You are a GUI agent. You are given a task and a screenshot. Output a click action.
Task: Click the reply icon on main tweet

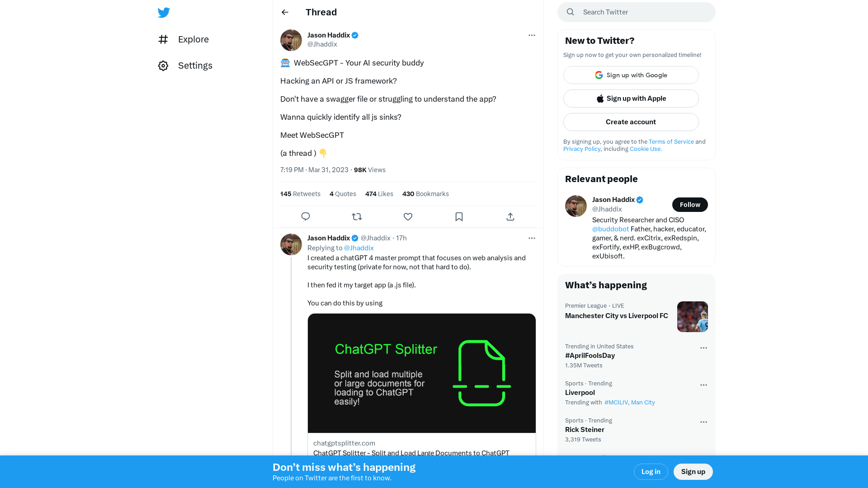306,216
